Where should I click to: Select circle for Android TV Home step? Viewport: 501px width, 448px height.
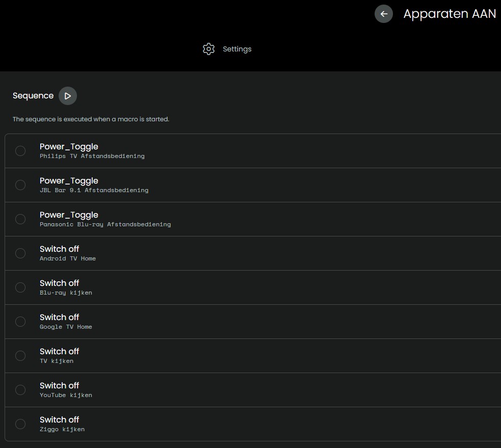coord(20,253)
